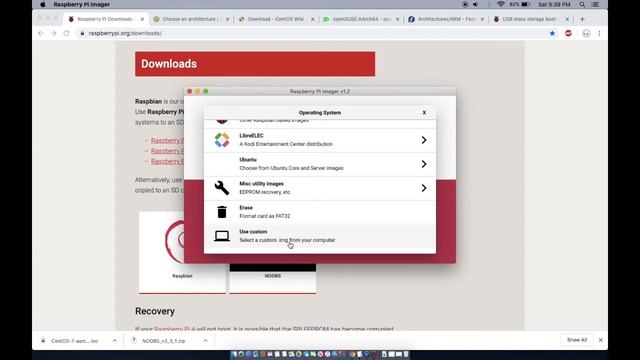Expand LibreELEC submenu chevron

point(424,140)
